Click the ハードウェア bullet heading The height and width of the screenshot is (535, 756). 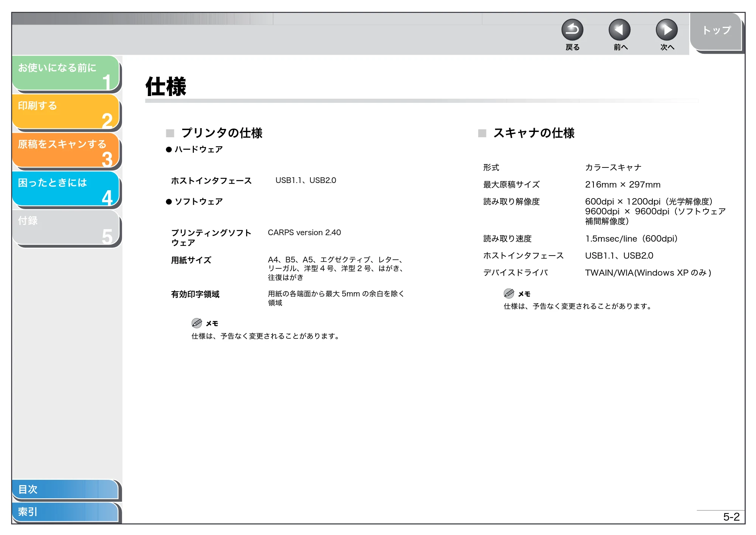[x=198, y=149]
